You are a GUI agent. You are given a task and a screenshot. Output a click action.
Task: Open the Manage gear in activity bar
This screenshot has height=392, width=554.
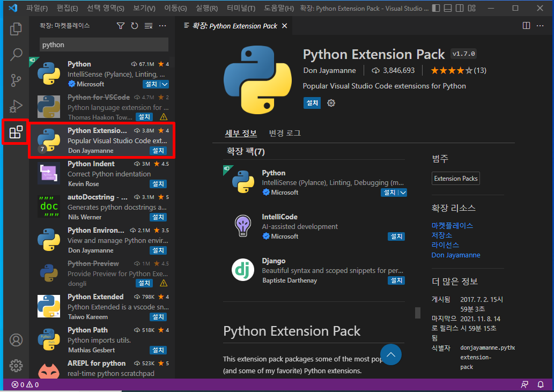16,366
